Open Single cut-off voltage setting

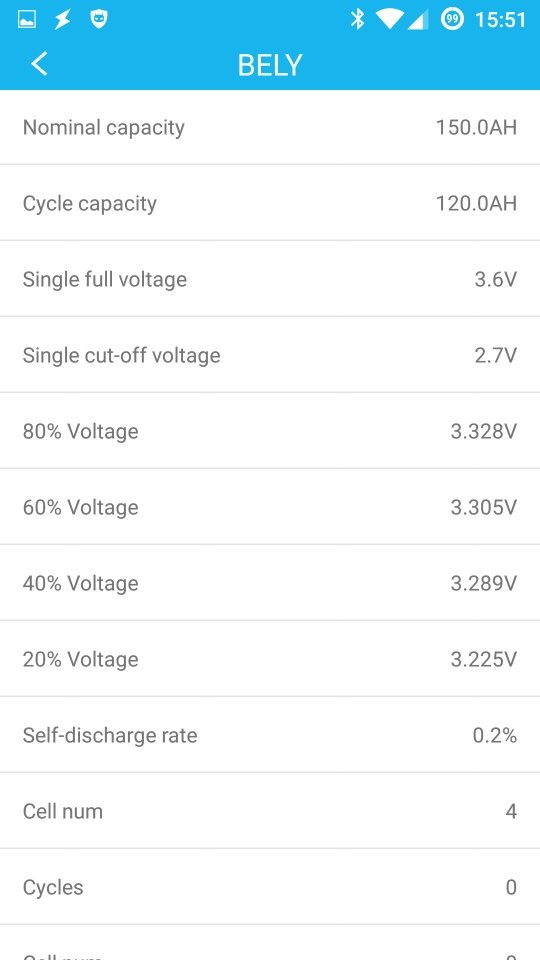click(x=270, y=354)
